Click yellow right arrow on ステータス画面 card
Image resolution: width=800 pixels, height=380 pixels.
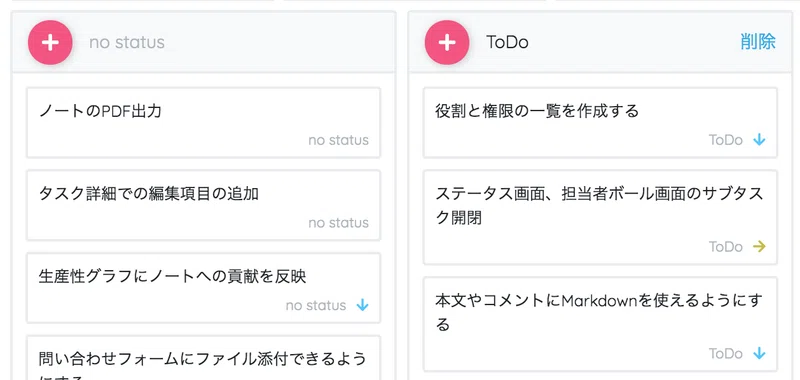(759, 247)
